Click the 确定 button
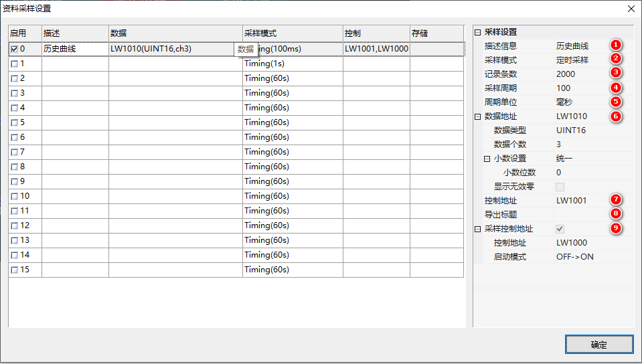 pyautogui.click(x=598, y=345)
